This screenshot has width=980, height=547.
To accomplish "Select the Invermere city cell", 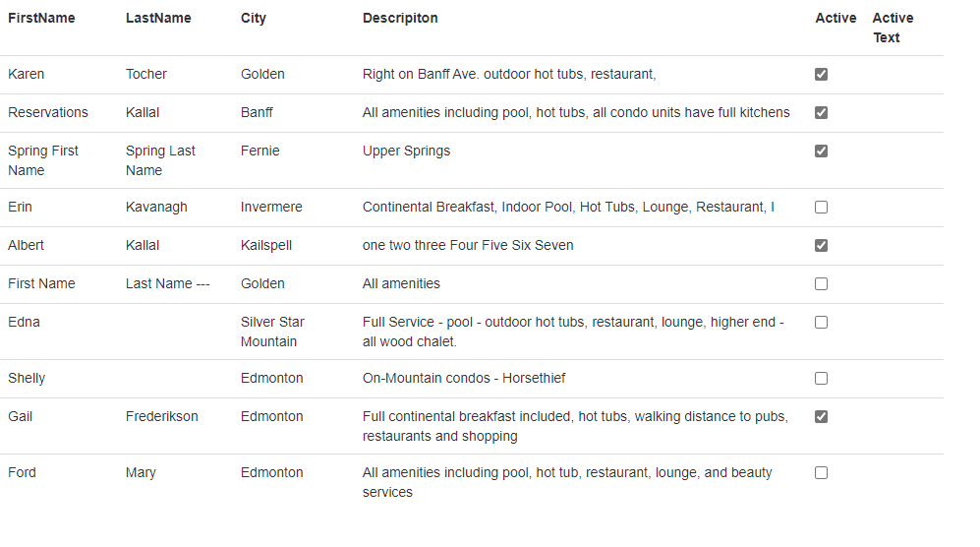I will tap(271, 208).
